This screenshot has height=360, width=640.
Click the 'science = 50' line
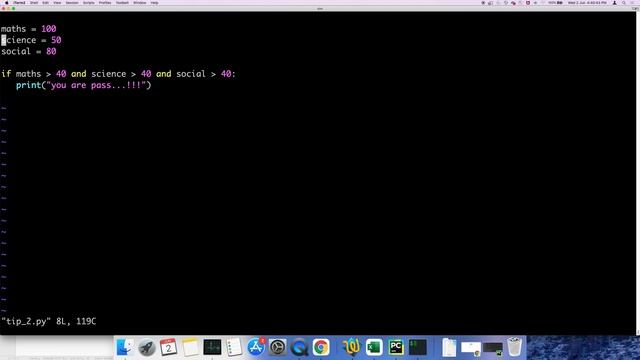pos(31,40)
